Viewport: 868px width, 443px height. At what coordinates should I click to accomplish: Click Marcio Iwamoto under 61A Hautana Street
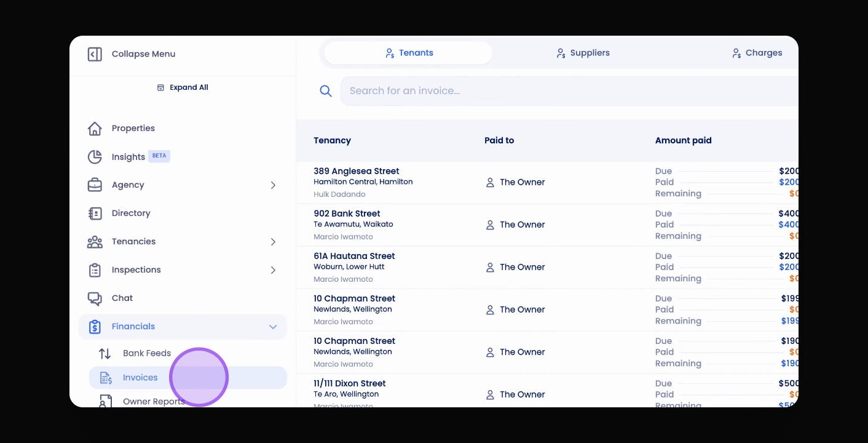point(343,279)
